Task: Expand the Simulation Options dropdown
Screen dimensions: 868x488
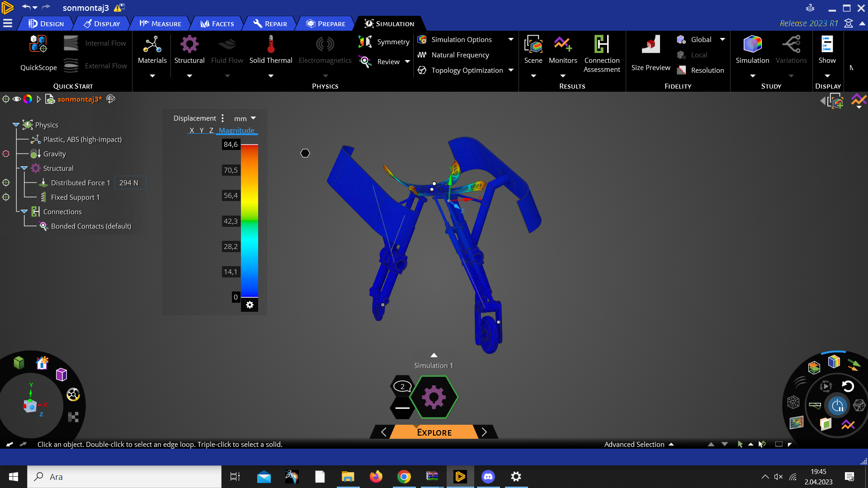Action: pyautogui.click(x=511, y=39)
